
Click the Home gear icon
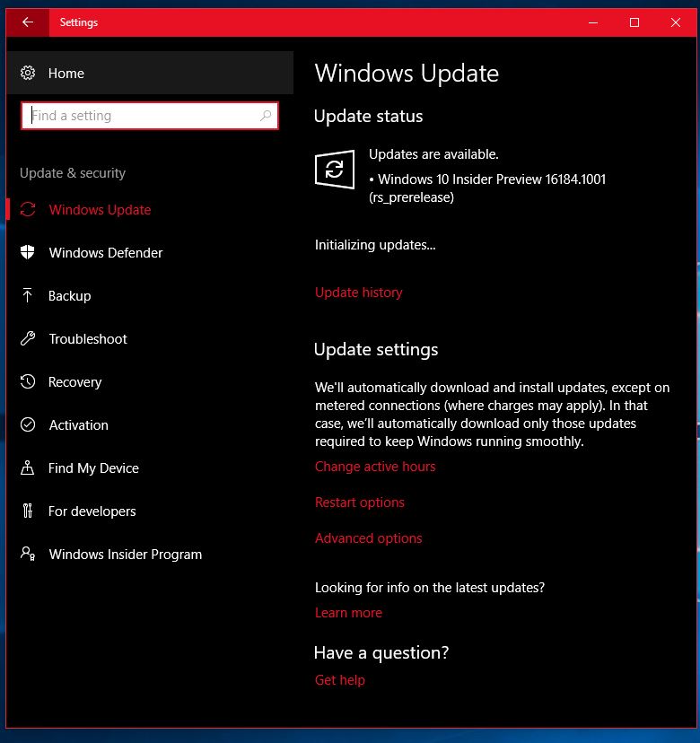(28, 73)
